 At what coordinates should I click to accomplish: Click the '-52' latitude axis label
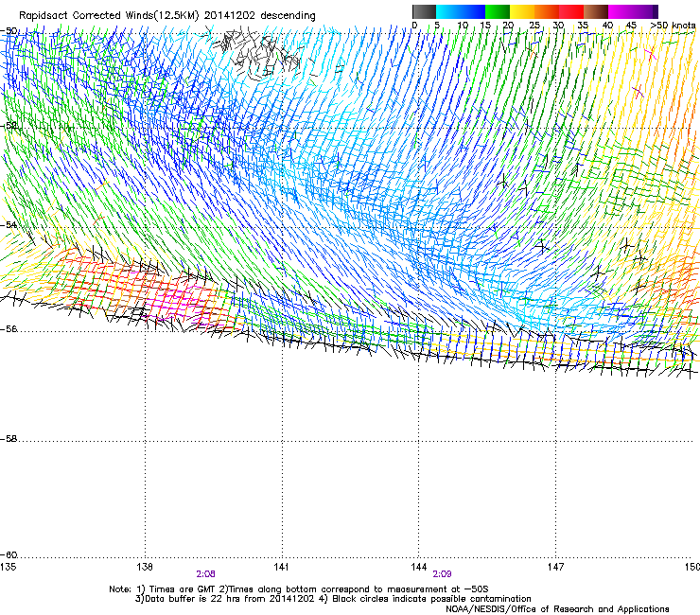coord(9,126)
